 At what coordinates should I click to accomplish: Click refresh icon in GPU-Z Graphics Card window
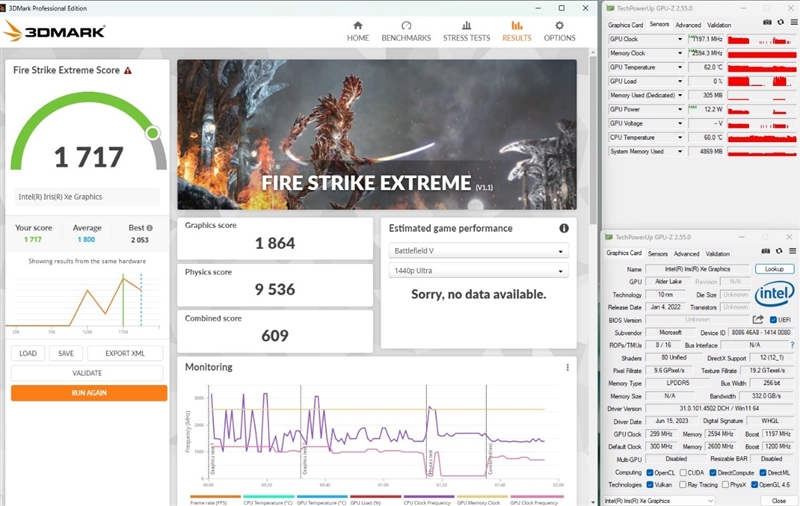(x=779, y=251)
